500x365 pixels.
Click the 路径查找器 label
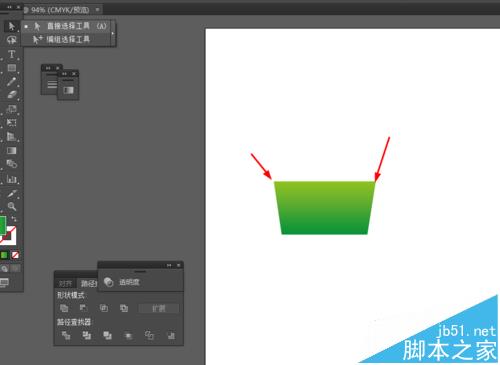click(74, 322)
